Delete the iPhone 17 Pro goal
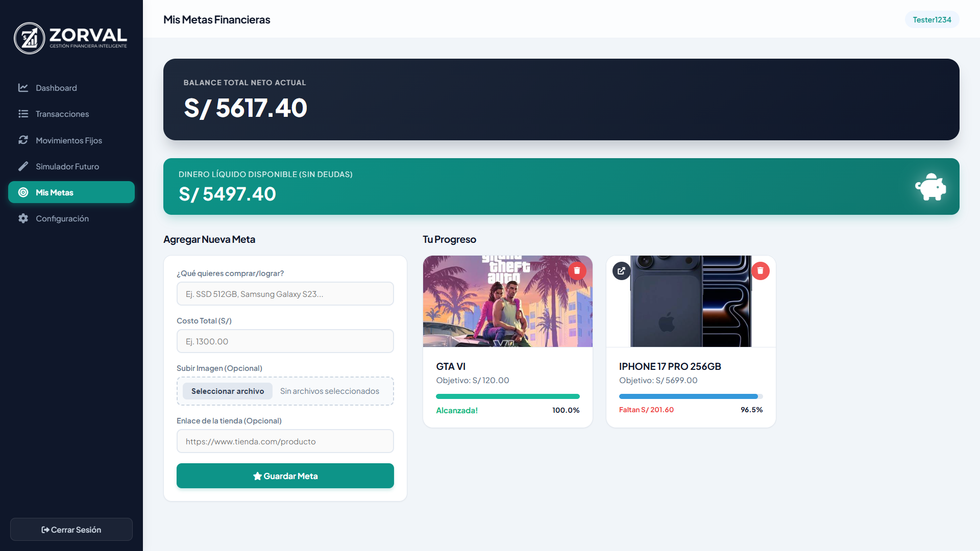This screenshot has width=980, height=551. (x=760, y=271)
